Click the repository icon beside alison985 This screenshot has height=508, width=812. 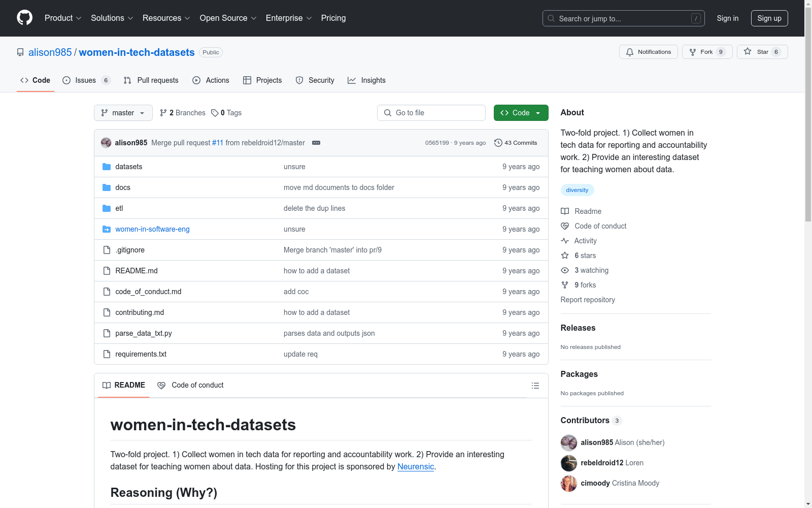click(20, 52)
